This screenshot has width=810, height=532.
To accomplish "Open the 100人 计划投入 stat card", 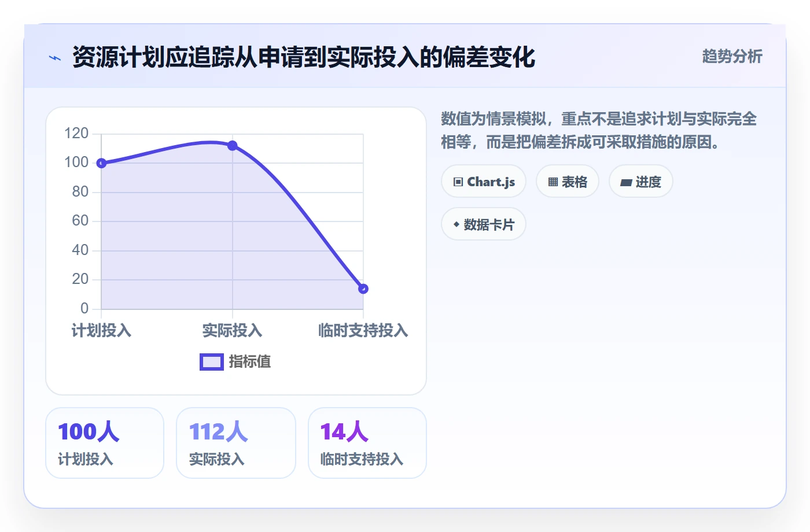I will pos(105,443).
